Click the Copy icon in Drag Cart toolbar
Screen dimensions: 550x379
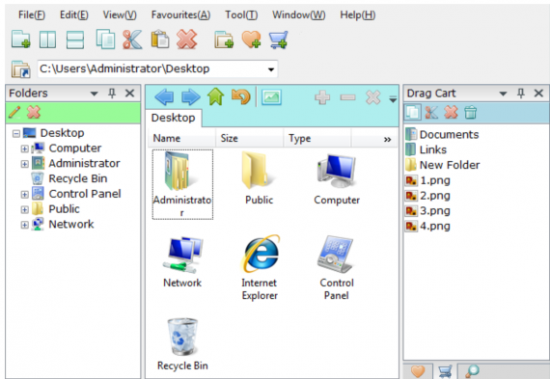[412, 113]
